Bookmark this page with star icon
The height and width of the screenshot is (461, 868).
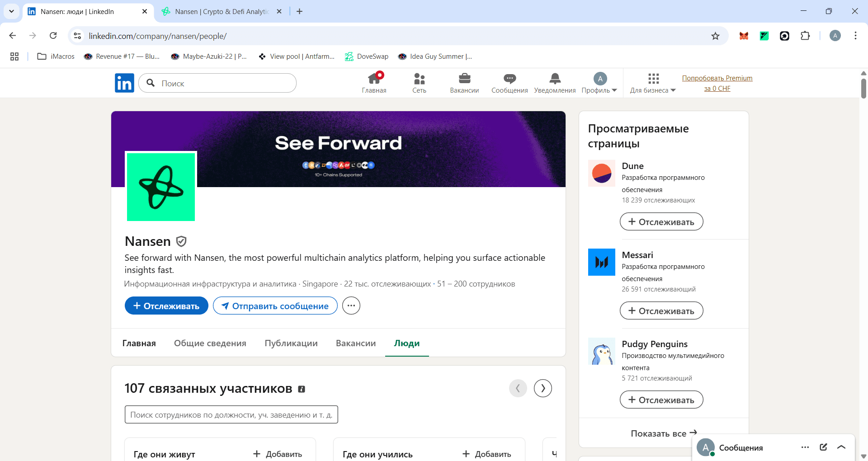pos(715,36)
